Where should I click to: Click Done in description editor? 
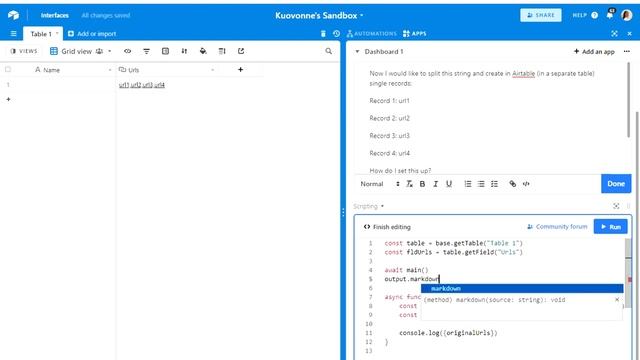pos(616,184)
